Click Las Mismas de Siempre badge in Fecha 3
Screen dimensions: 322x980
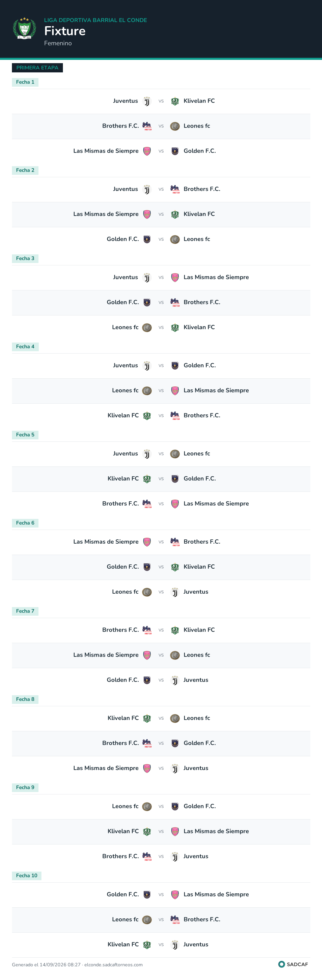point(175,277)
